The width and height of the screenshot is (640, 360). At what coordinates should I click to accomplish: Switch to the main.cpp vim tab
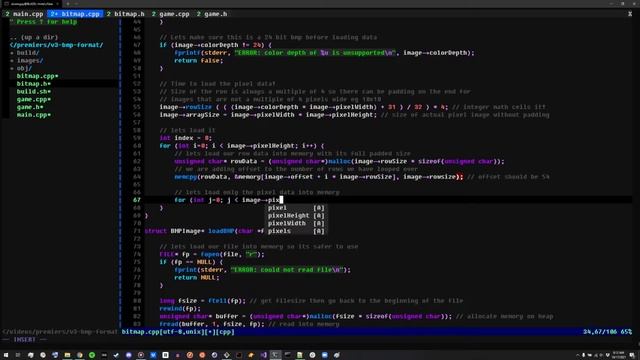point(24,14)
